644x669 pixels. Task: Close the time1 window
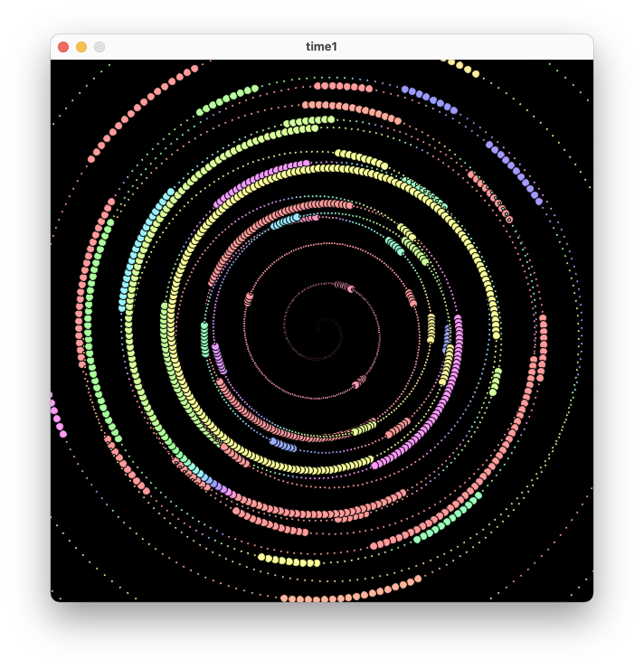pos(63,47)
